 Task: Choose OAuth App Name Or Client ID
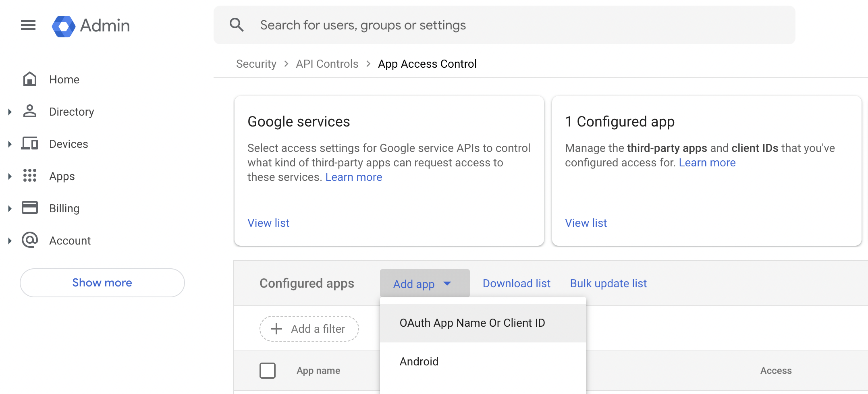472,323
